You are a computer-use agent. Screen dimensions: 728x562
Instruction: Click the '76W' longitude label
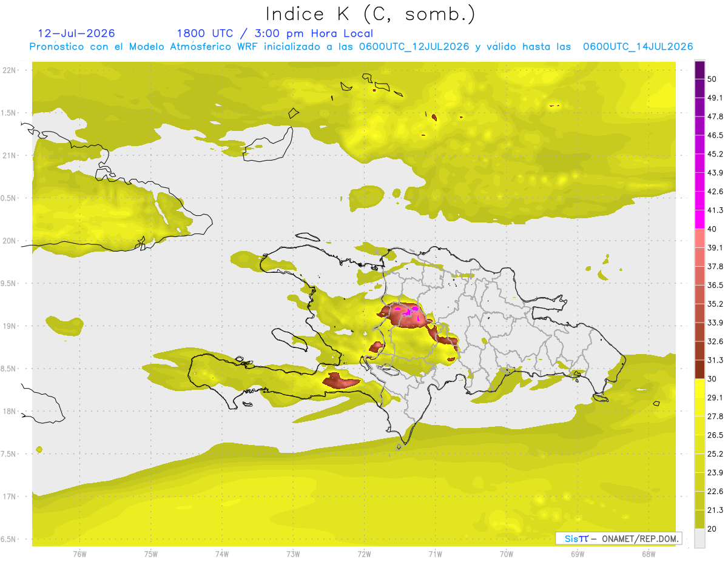point(79,554)
